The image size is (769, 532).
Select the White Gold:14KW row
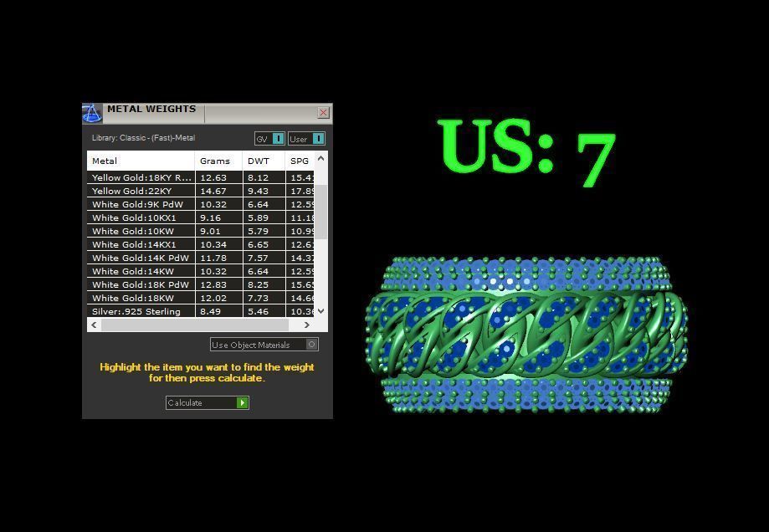pos(201,271)
